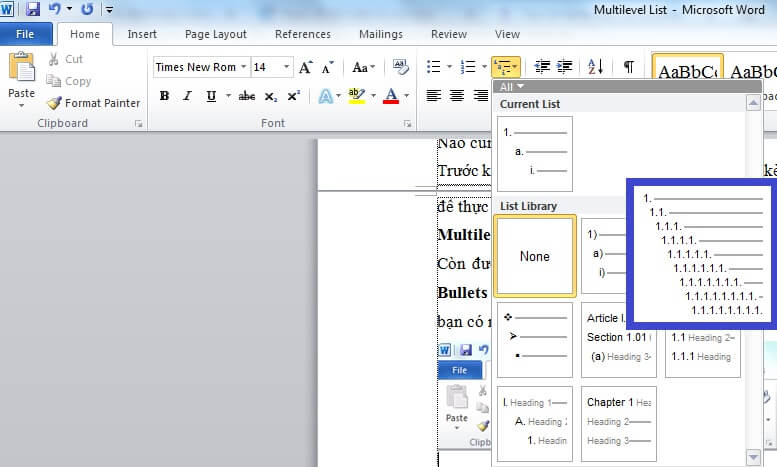The height and width of the screenshot is (467, 777).
Task: Show or hide paragraph marks
Action: click(x=628, y=66)
